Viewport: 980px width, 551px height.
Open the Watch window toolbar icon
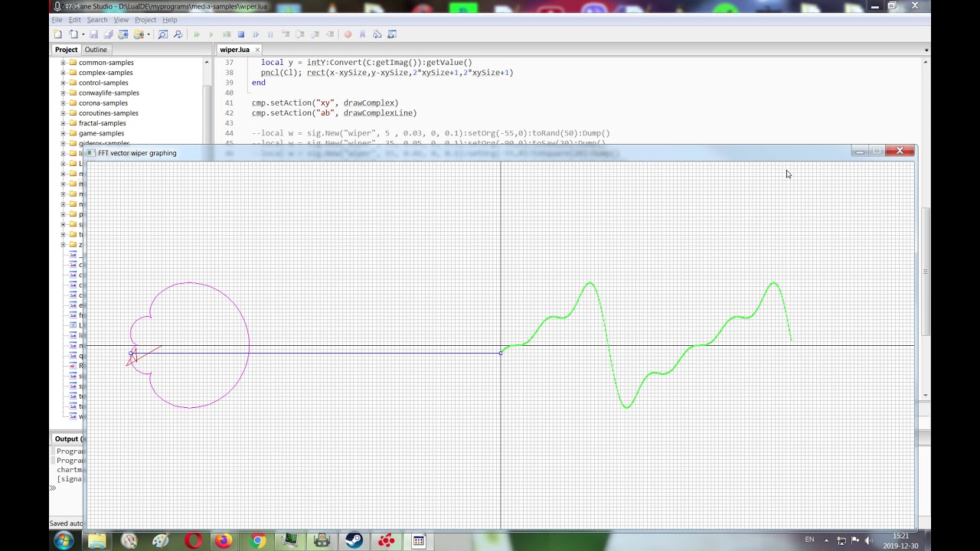point(392,34)
